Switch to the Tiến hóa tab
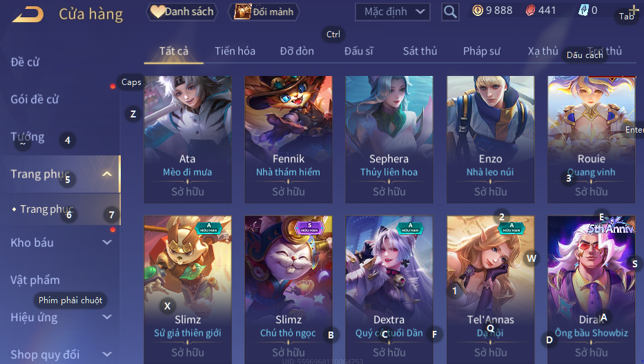This screenshot has width=644, height=364. coord(235,51)
